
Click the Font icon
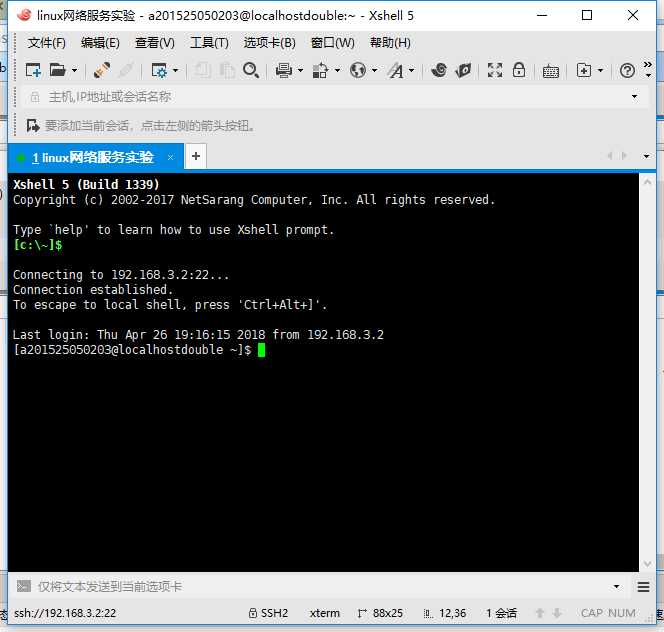coord(396,70)
